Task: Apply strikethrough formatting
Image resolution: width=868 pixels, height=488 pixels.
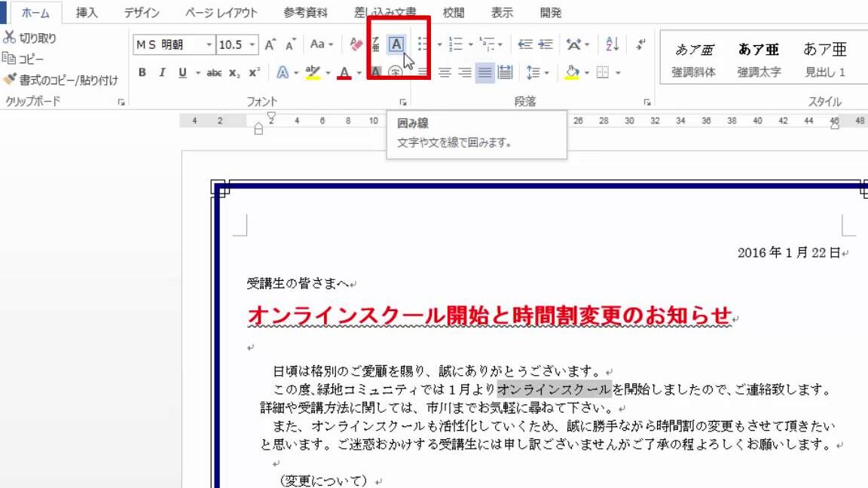Action: [x=214, y=72]
